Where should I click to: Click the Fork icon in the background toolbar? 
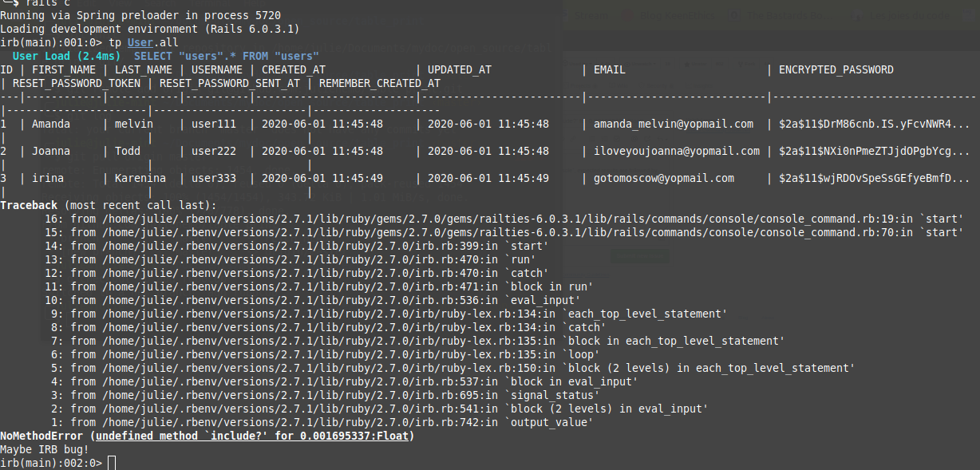tap(741, 63)
